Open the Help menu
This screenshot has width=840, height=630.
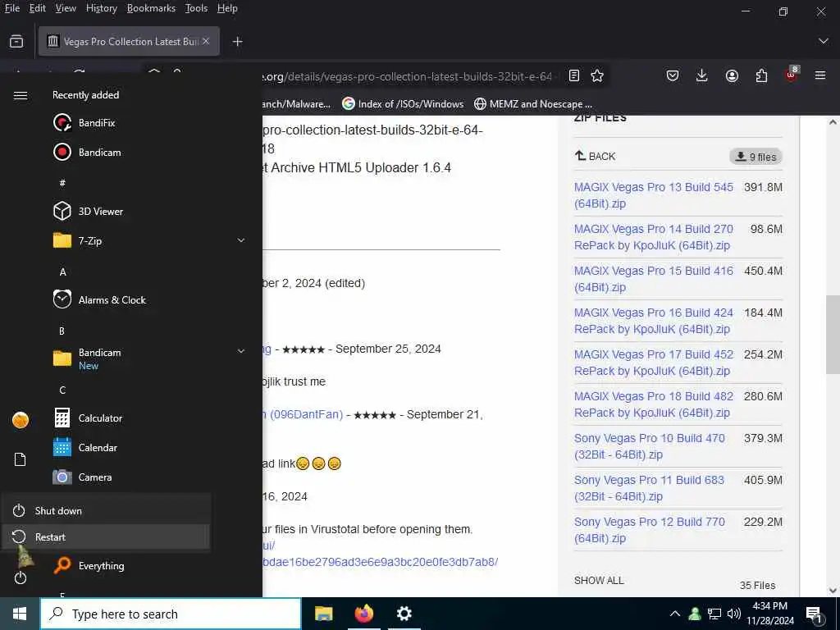[x=227, y=8]
